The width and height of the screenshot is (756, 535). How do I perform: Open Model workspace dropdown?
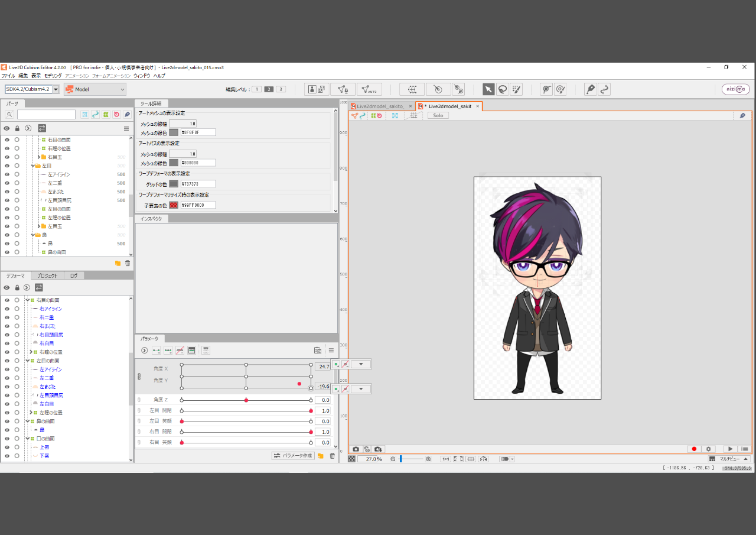coord(95,89)
